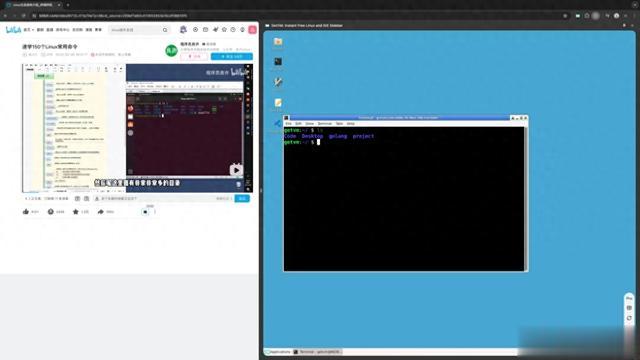Click the pink charge button
The height and width of the screenshot is (360, 640).
pos(194,56)
